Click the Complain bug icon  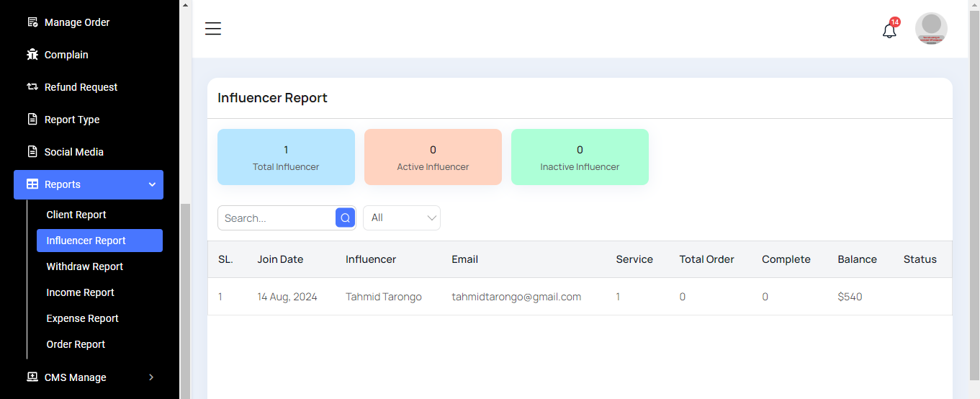[x=32, y=55]
